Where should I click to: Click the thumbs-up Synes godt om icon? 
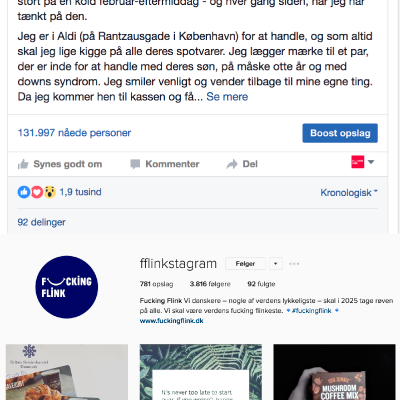point(23,164)
